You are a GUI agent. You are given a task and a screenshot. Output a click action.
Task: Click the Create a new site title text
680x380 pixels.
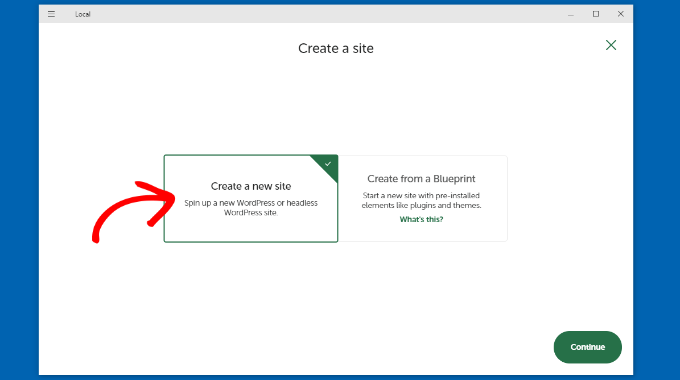point(251,186)
